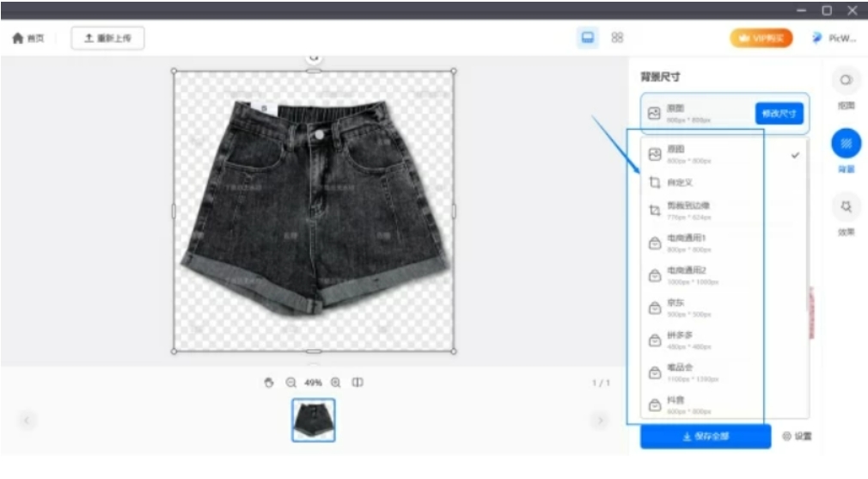Switch to grid view layout
Image resolution: width=868 pixels, height=479 pixels.
tap(617, 38)
